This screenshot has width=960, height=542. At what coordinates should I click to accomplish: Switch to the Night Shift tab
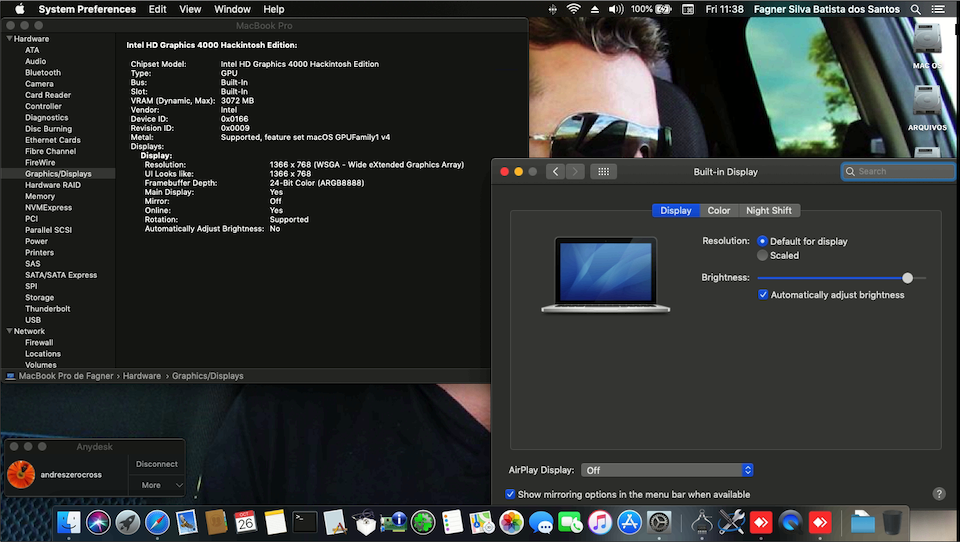[x=769, y=210]
